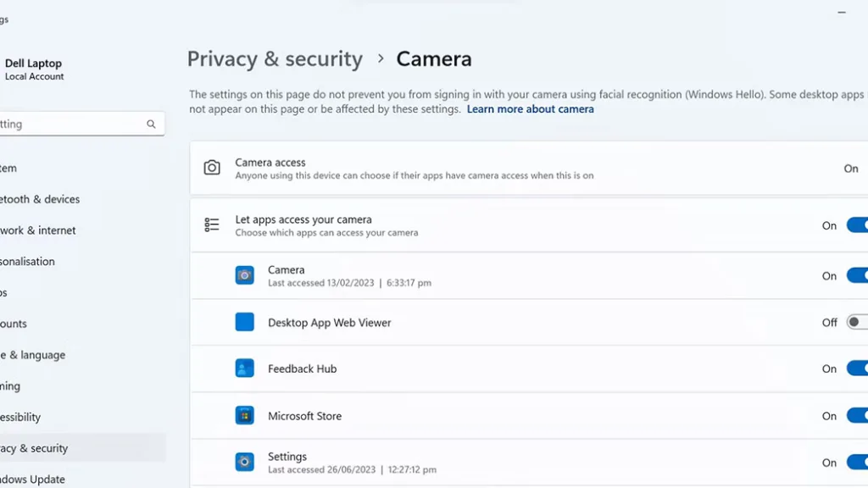Image resolution: width=868 pixels, height=488 pixels.
Task: Click the 'Camera' page heading
Action: click(434, 58)
